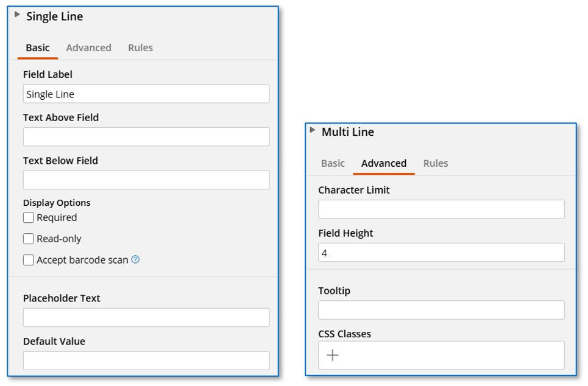The height and width of the screenshot is (386, 588).
Task: Enable Accept barcode scan
Action: coord(28,260)
